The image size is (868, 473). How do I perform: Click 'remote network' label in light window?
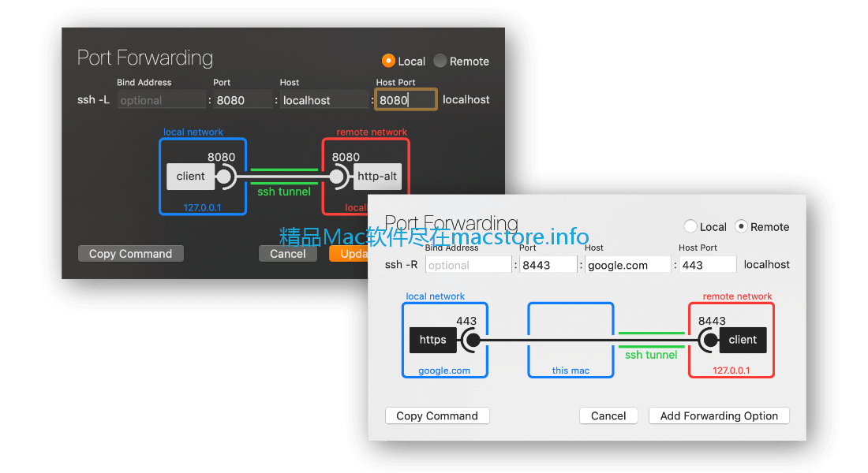point(737,296)
